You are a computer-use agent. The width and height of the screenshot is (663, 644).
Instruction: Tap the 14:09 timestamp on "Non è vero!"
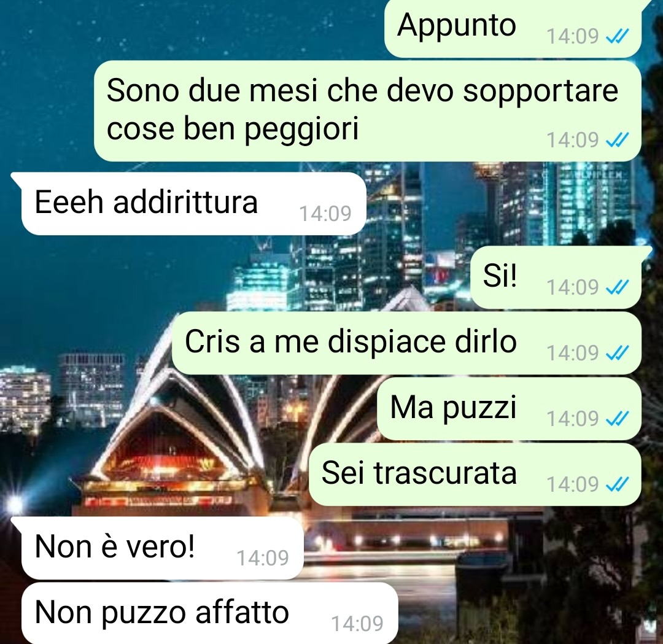(x=263, y=558)
